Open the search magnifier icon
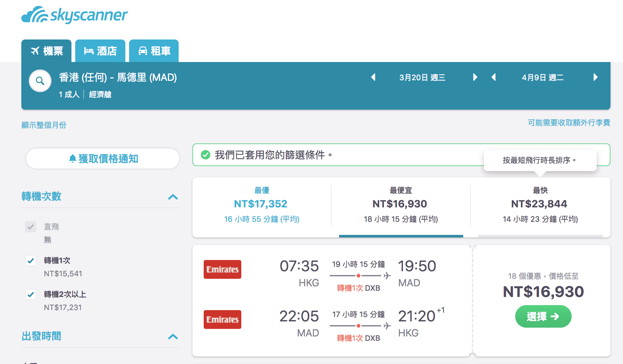The width and height of the screenshot is (623, 364). tap(40, 81)
